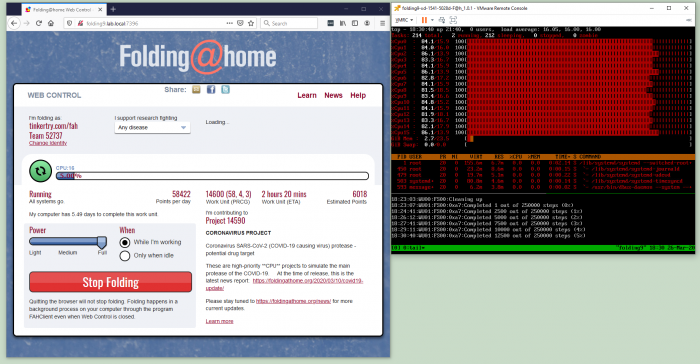
Task: Click the green running status icon
Action: pyautogui.click(x=41, y=171)
